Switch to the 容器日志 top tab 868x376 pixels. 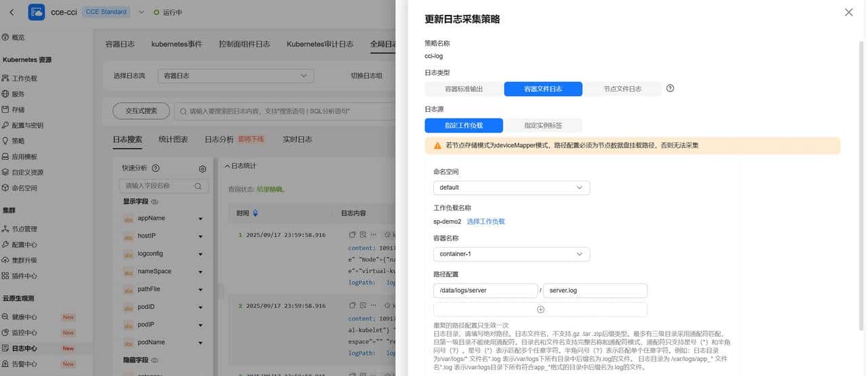pyautogui.click(x=120, y=44)
